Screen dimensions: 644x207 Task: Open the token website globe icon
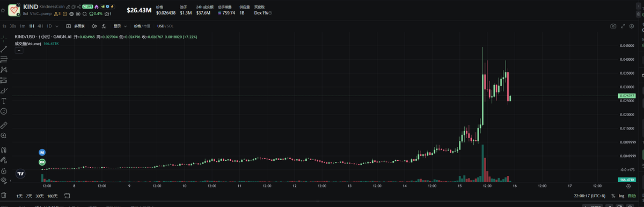click(x=71, y=13)
